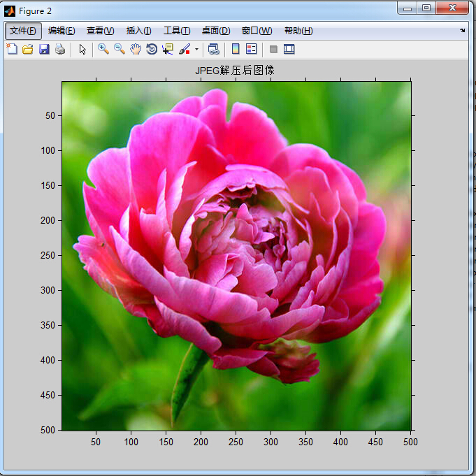
Task: Open the 桌面(D) menu
Action: point(216,31)
